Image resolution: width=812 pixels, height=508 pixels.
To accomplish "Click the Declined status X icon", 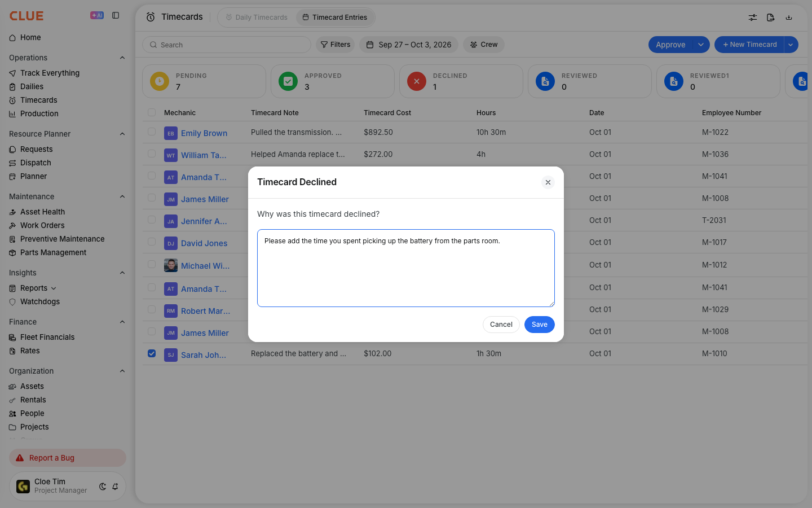I will coord(417,81).
